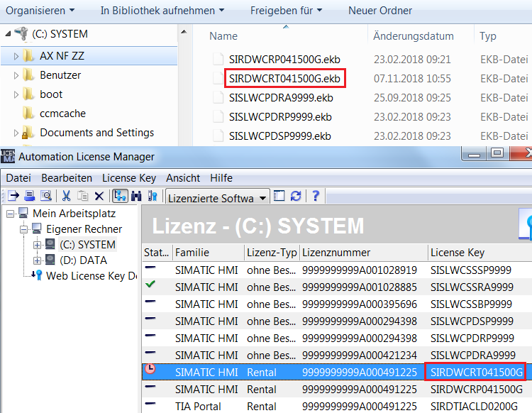
Task: Open the Lizenzierte Software view dropdown
Action: [x=262, y=198]
